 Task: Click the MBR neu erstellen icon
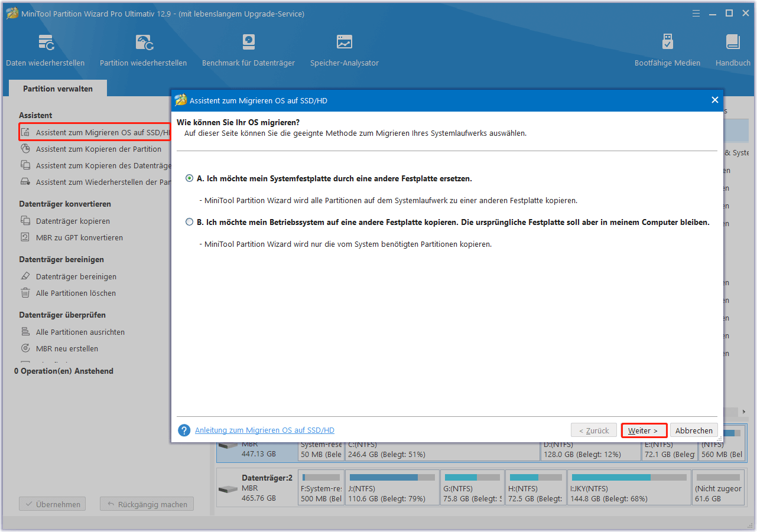(x=25, y=348)
